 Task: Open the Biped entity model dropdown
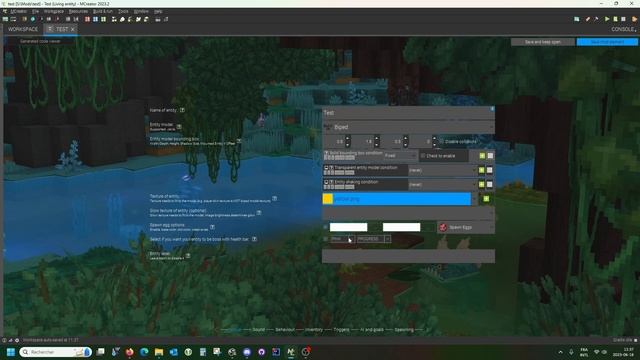coord(409,127)
